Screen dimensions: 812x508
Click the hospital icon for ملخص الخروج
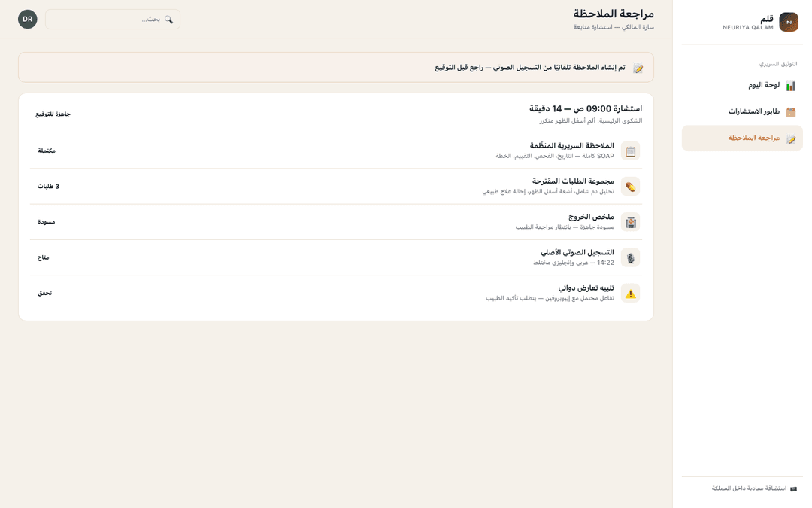pos(630,222)
